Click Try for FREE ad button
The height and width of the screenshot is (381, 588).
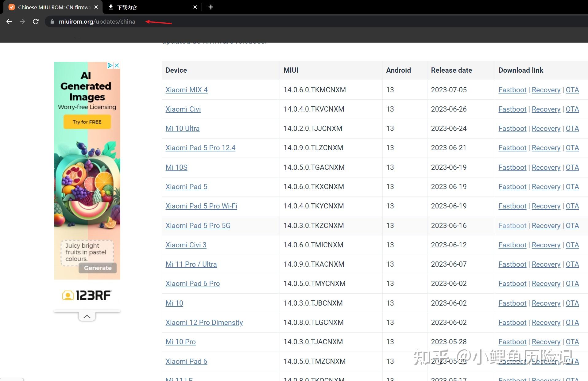[87, 122]
